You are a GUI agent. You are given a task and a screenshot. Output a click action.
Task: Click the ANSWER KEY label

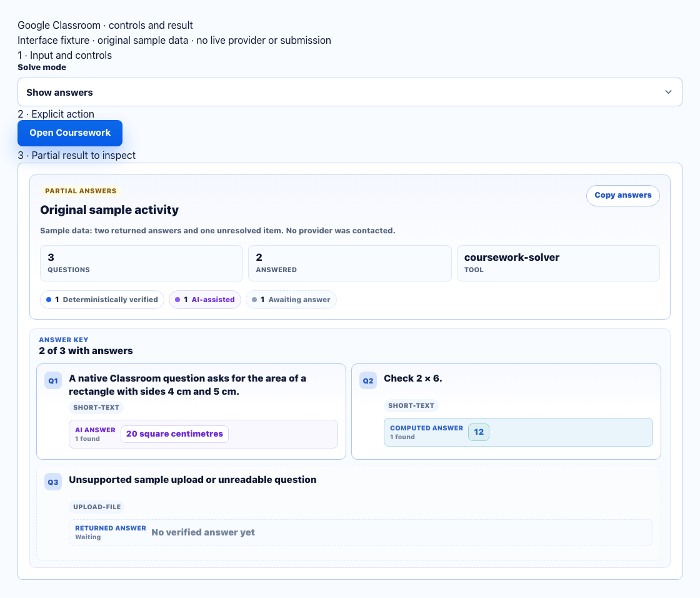click(x=63, y=340)
